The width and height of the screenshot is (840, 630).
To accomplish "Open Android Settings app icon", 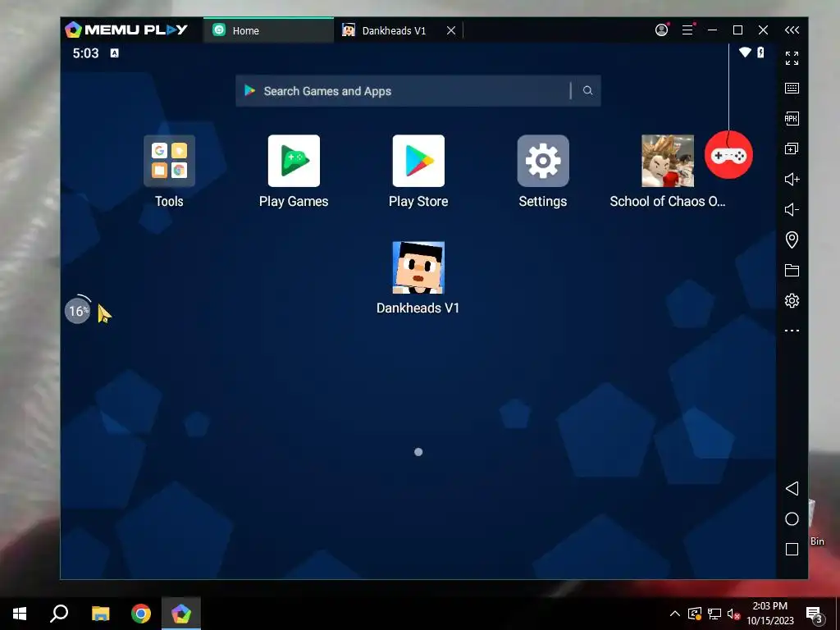I will 543,161.
